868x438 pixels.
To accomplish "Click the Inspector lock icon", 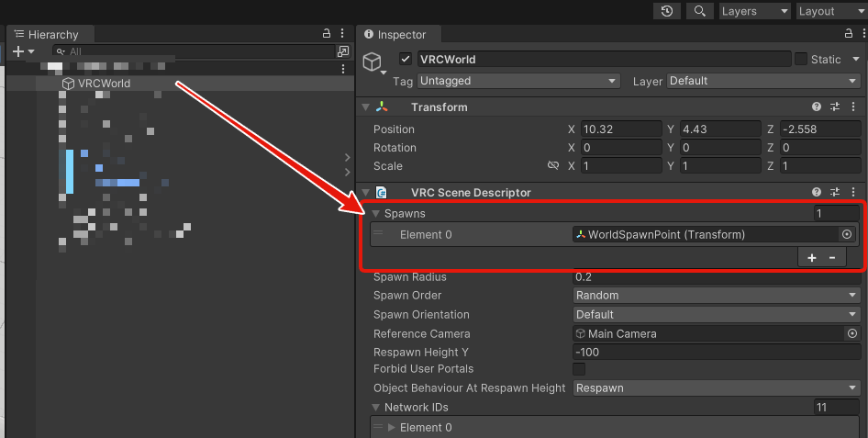I will coord(849,34).
